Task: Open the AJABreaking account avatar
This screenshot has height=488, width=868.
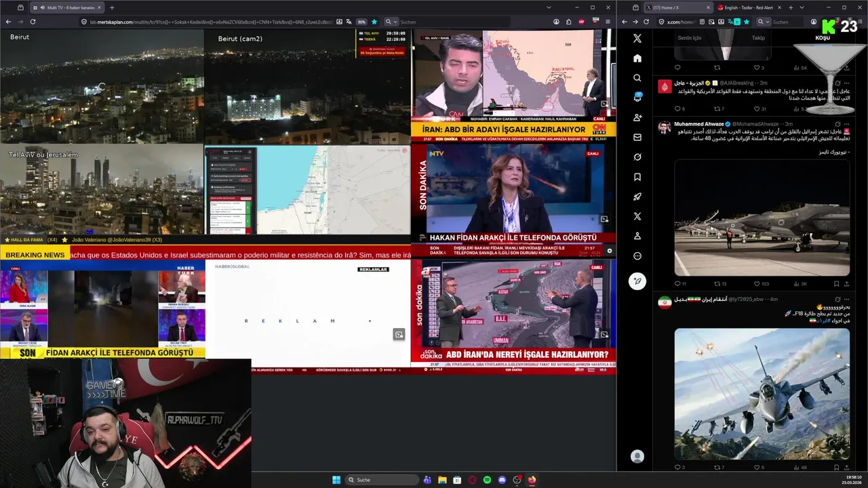Action: 665,86
